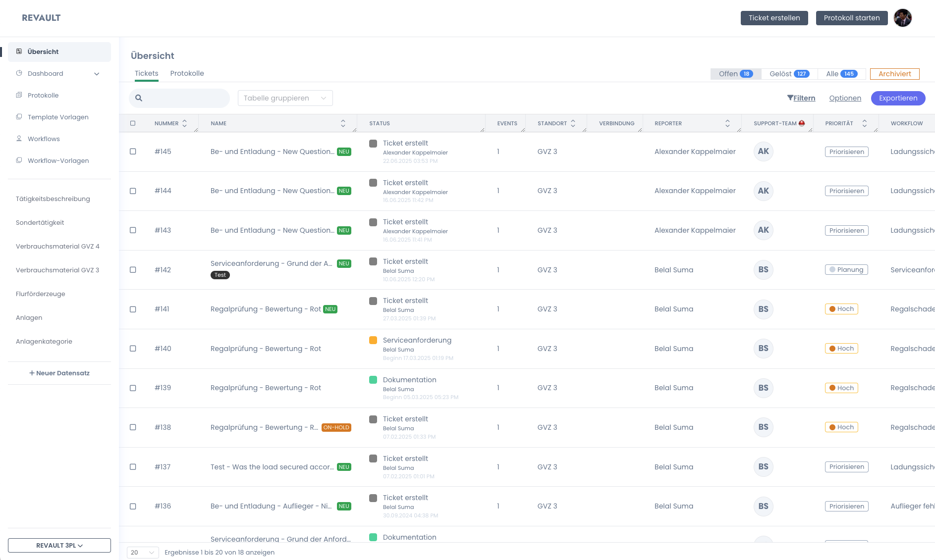Click the orange Hoch priority badge for #141
Viewport: 935px width, 560px height.
tap(841, 309)
